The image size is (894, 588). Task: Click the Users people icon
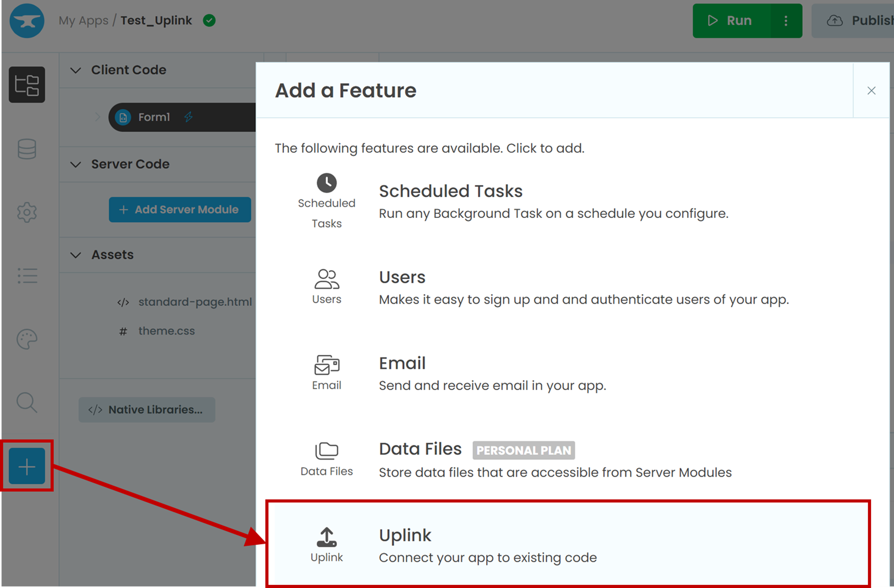point(327,279)
